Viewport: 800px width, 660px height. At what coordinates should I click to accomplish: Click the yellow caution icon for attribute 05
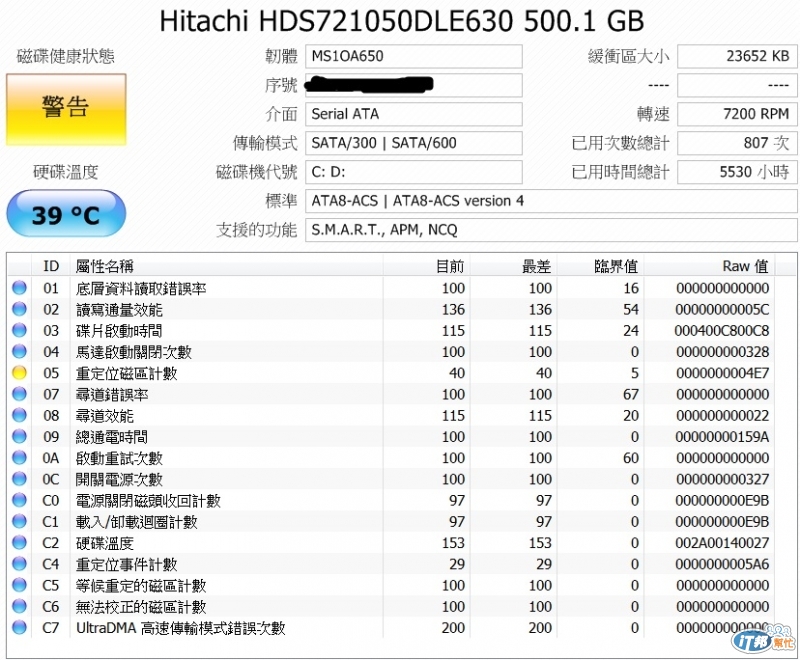coord(19,373)
